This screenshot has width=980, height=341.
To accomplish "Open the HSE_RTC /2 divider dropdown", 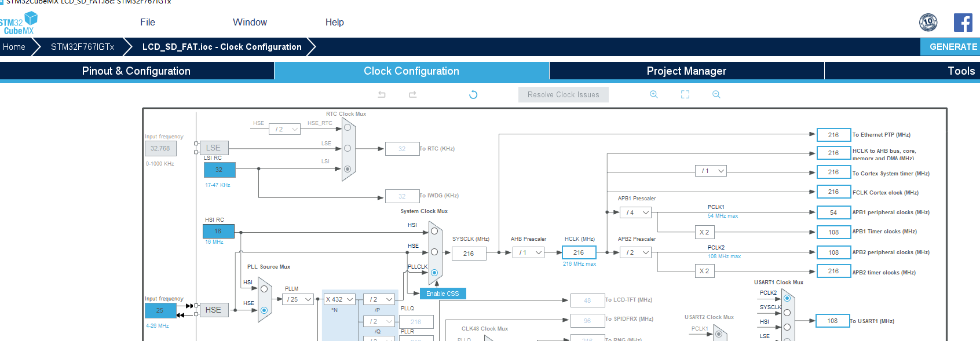I will point(284,129).
